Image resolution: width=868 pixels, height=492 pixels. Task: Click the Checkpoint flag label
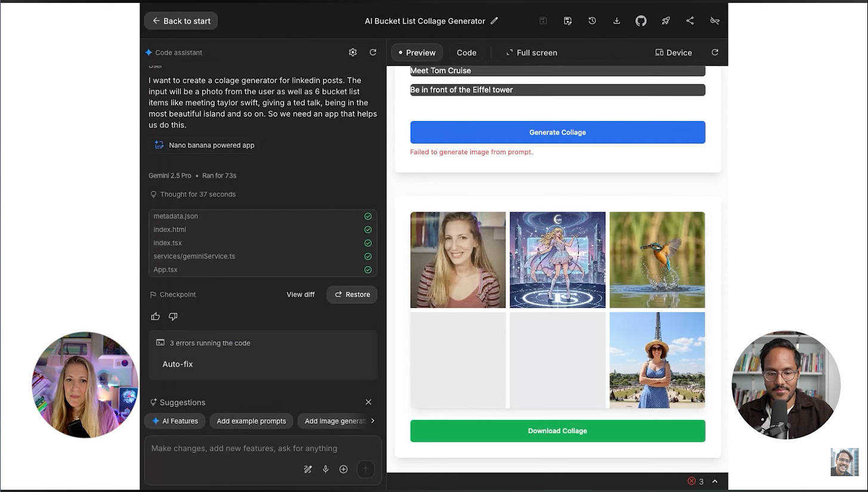173,294
